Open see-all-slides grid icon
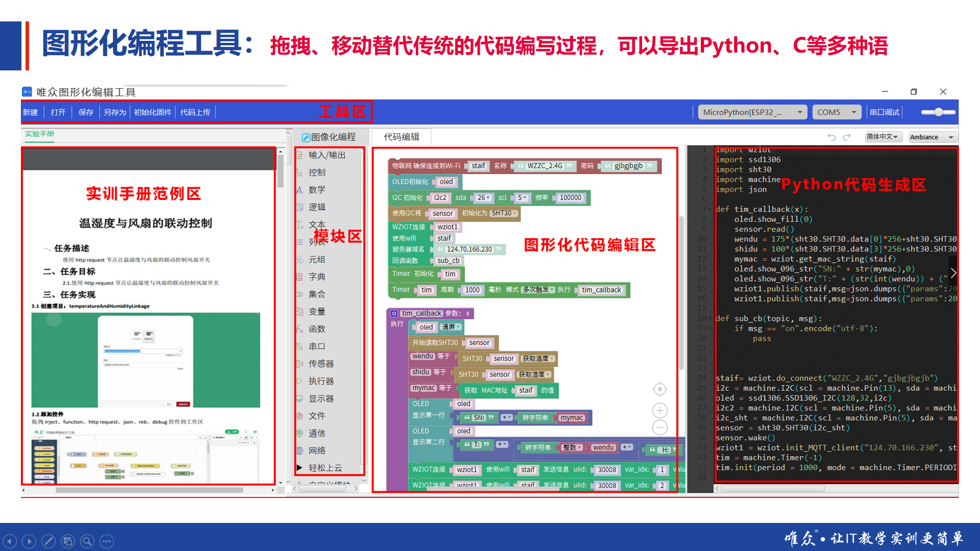Viewport: 980px width, 551px height. (x=68, y=541)
